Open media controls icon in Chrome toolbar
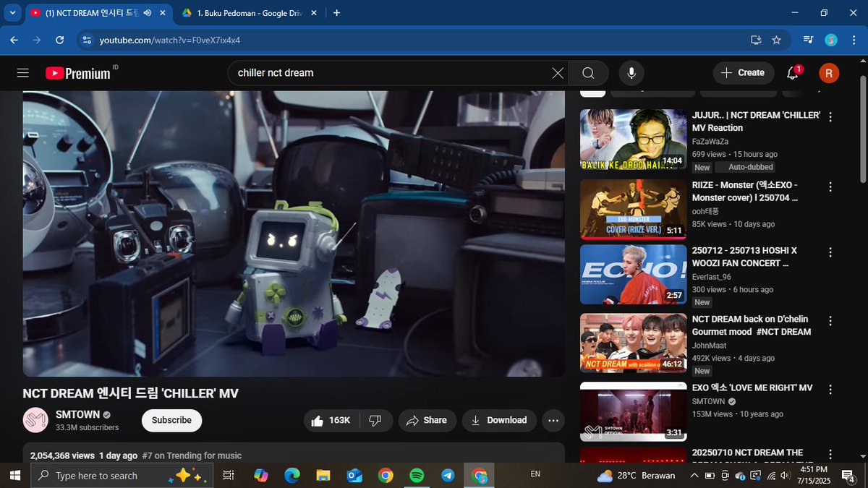The height and width of the screenshot is (488, 868). click(x=809, y=40)
